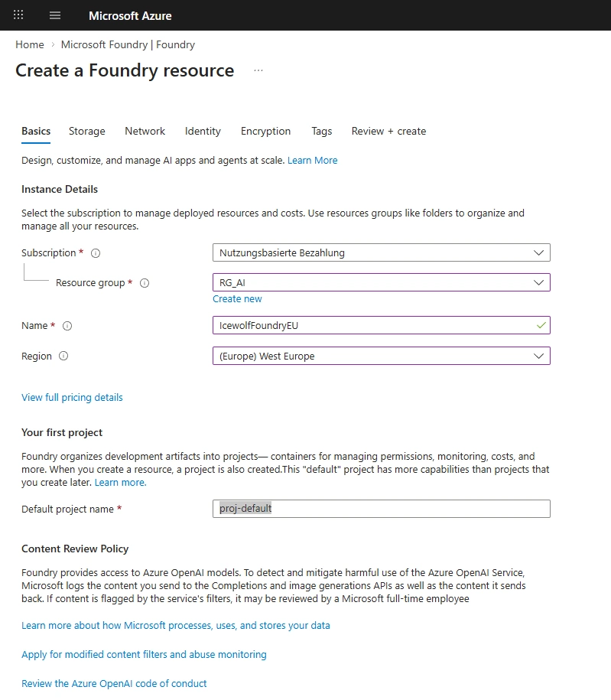Open Review the Azure OpenAI code of conduct

point(114,684)
